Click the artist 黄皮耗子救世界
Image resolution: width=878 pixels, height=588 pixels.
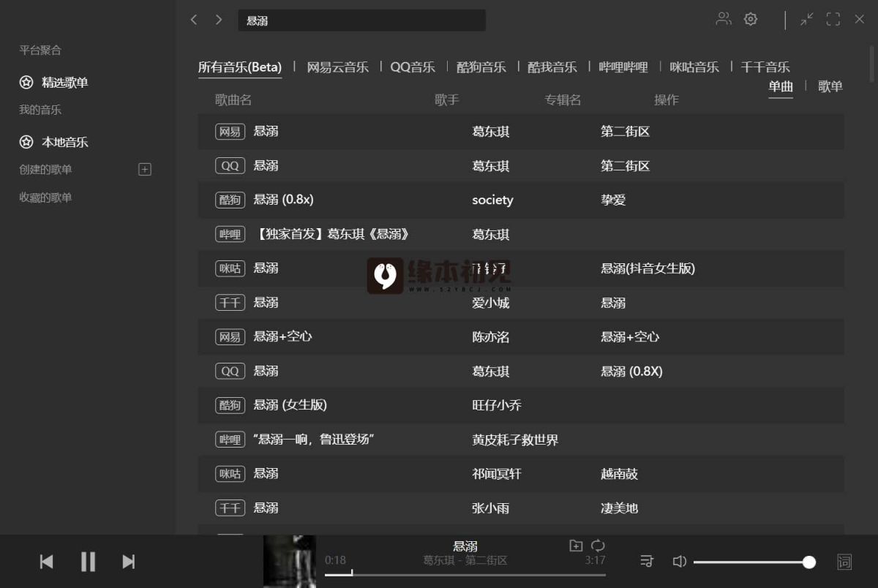(x=515, y=440)
